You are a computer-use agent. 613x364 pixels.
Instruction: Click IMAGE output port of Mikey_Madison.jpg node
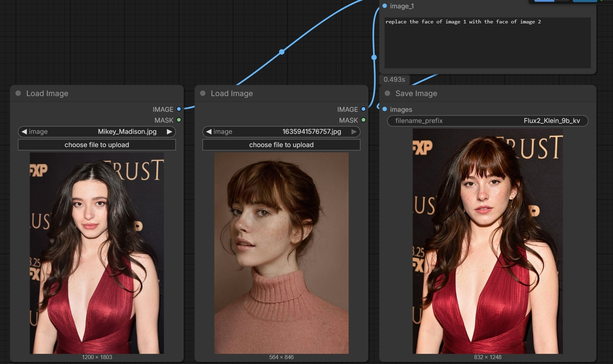click(x=179, y=109)
